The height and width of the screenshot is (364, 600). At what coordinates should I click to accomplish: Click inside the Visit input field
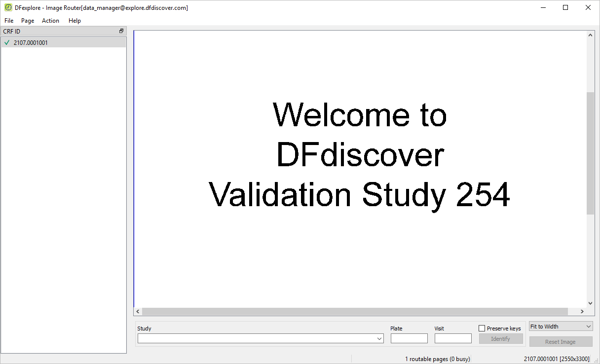coord(453,338)
